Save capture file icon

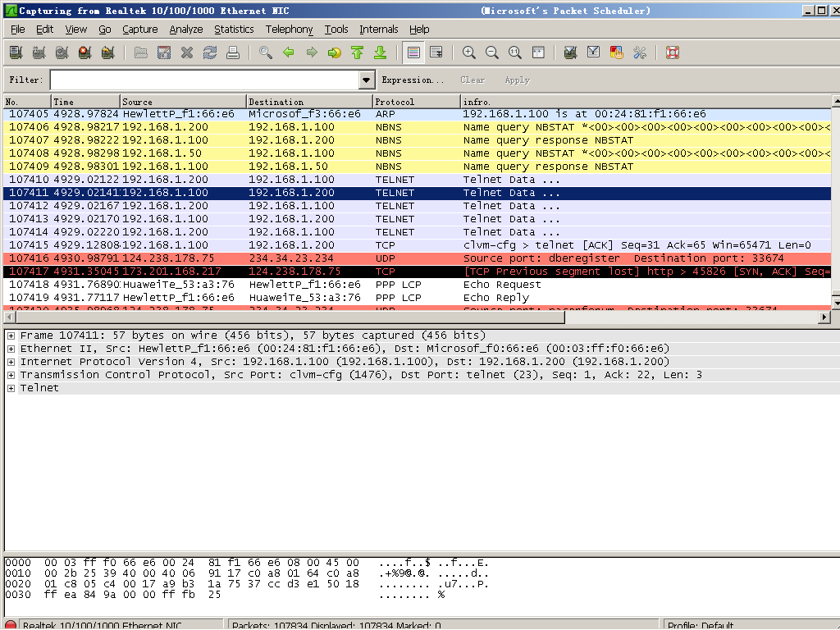(164, 52)
